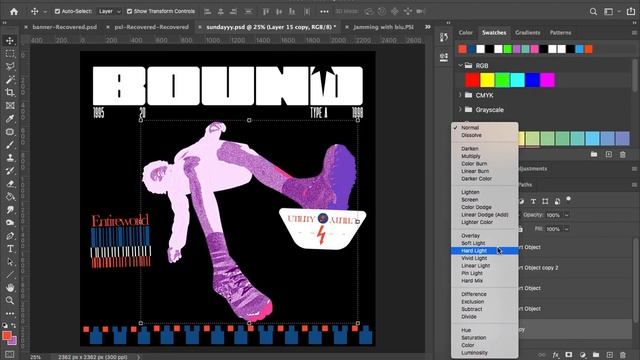
Task: Pick the magenta swatch in RGB folder
Action: [x=547, y=80]
